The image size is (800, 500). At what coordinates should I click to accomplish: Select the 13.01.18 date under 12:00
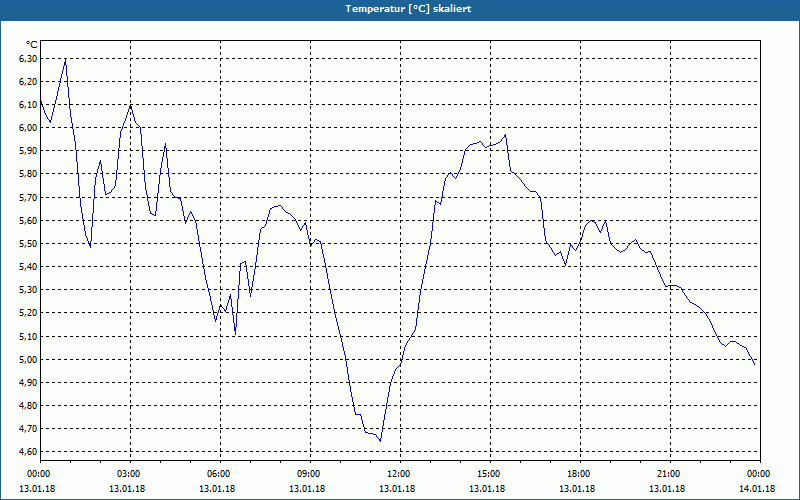pyautogui.click(x=397, y=489)
